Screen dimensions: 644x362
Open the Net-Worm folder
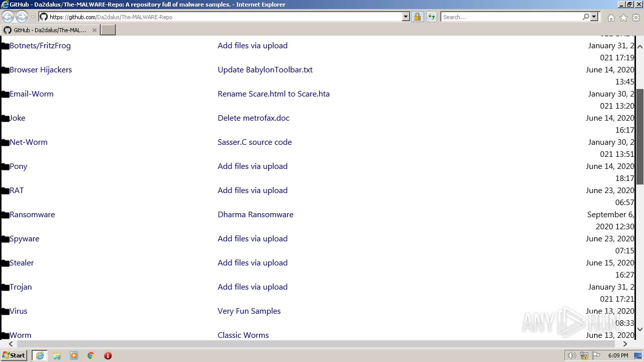click(x=29, y=142)
